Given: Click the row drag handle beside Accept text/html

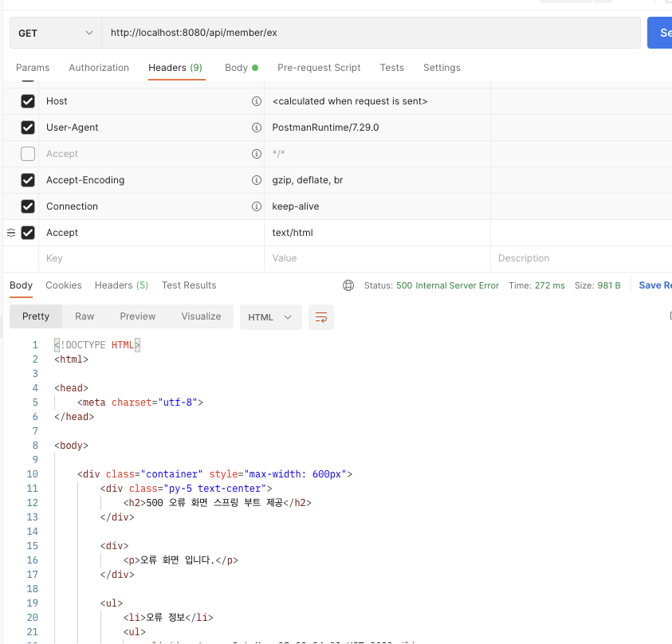Looking at the screenshot, I should (11, 233).
